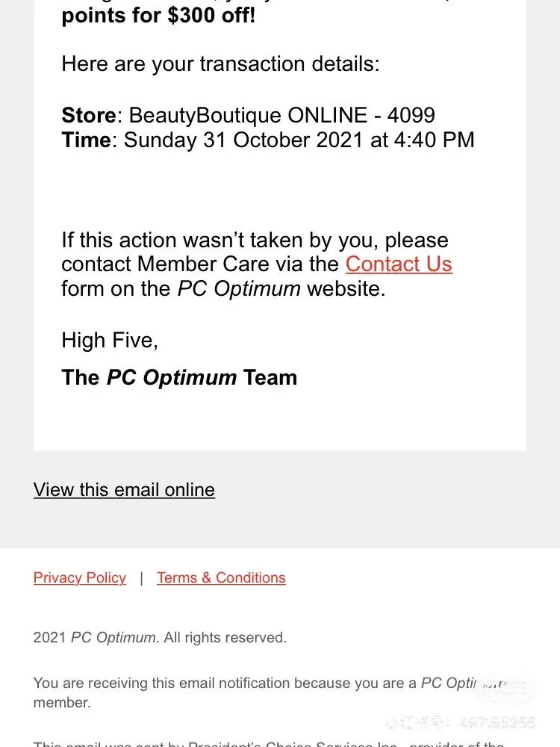Click the bold "Time" label

click(x=86, y=140)
